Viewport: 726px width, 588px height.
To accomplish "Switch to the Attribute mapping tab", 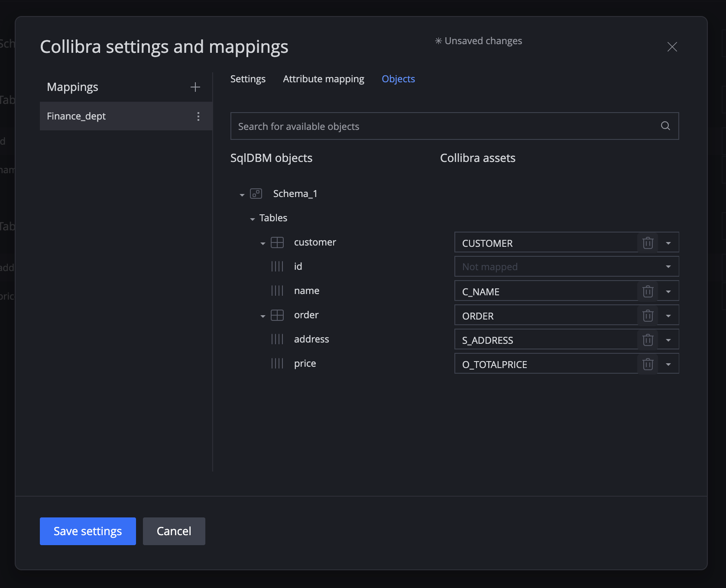I will click(x=324, y=79).
